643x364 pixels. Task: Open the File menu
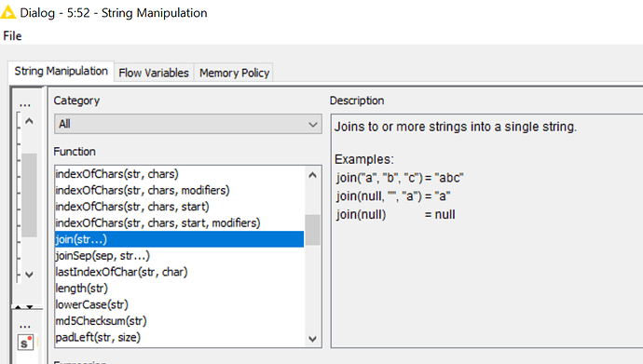point(12,36)
